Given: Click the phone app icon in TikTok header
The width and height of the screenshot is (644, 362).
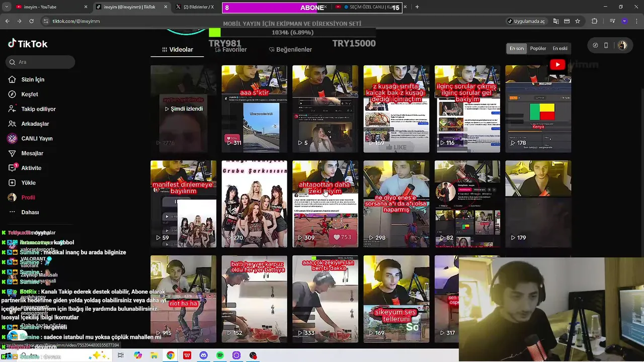Looking at the screenshot, I should tap(606, 45).
